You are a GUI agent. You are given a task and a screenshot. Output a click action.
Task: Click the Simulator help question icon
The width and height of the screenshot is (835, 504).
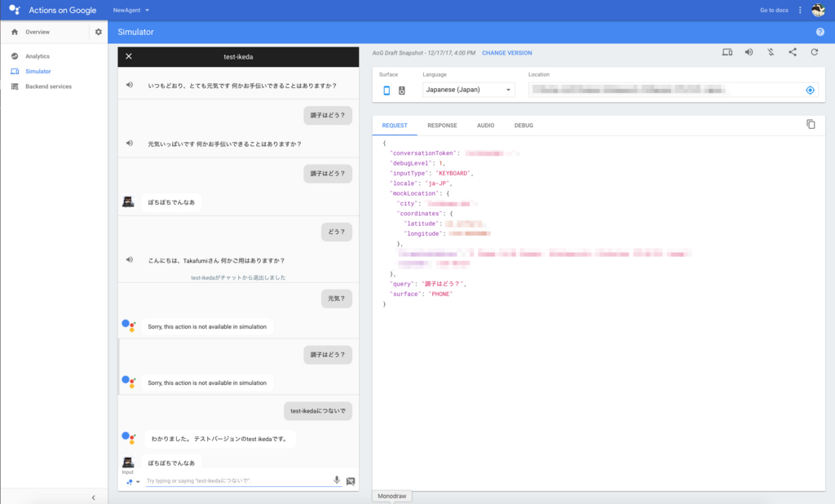(x=820, y=32)
